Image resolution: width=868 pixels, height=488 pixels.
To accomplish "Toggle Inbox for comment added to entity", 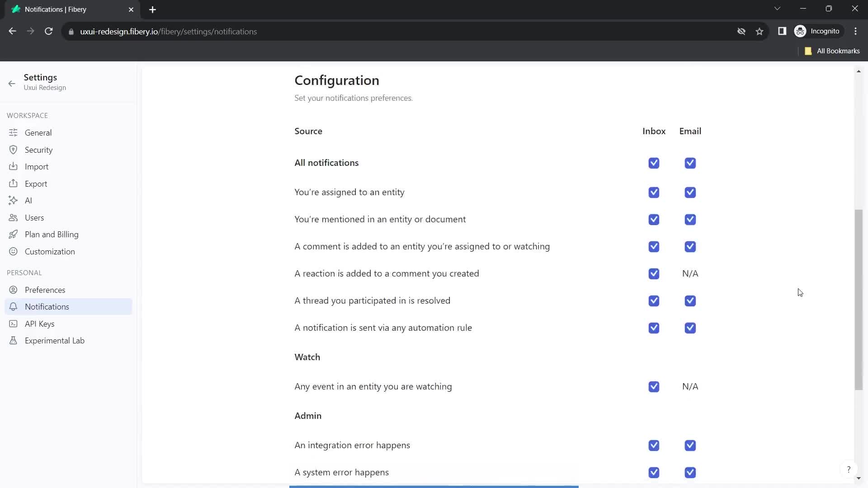I will [654, 246].
